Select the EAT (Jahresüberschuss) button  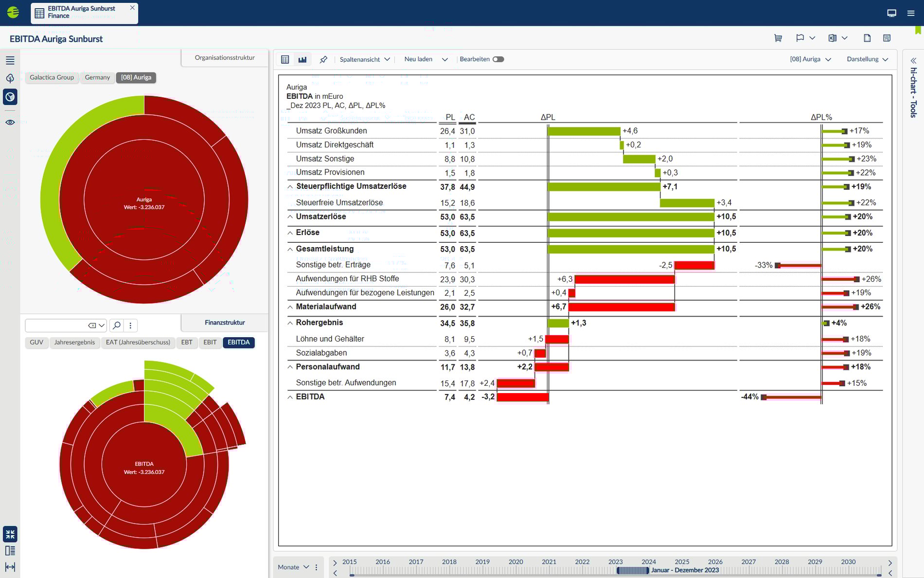pos(138,343)
